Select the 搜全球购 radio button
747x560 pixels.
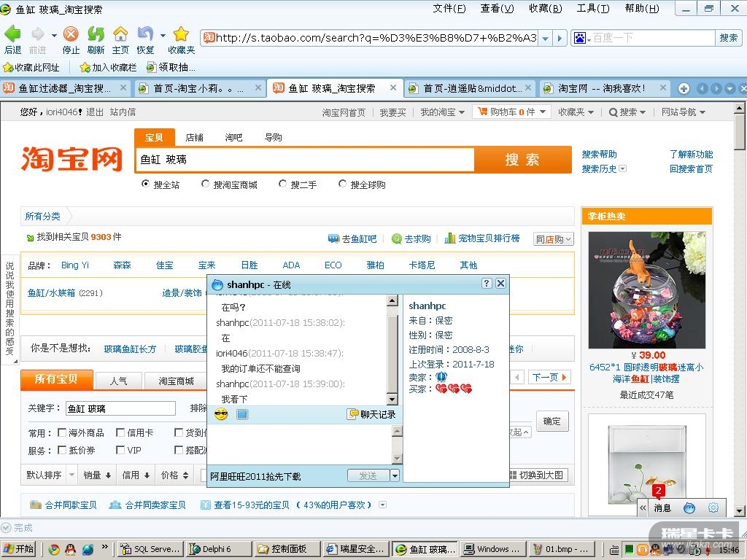(x=342, y=184)
